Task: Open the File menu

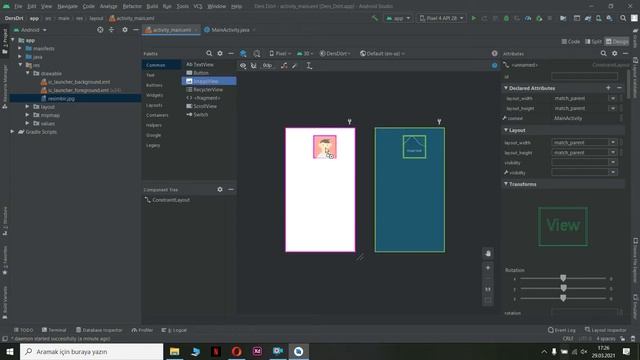Action: point(18,6)
